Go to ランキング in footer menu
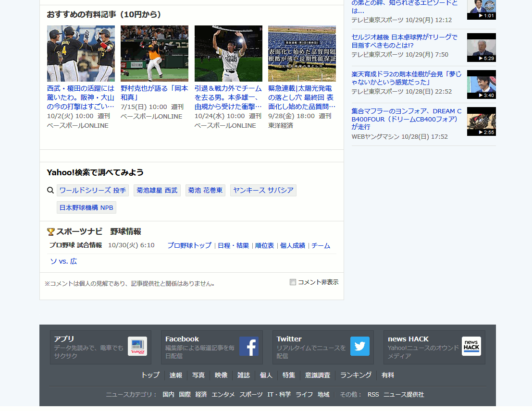The image size is (532, 411). (x=356, y=375)
